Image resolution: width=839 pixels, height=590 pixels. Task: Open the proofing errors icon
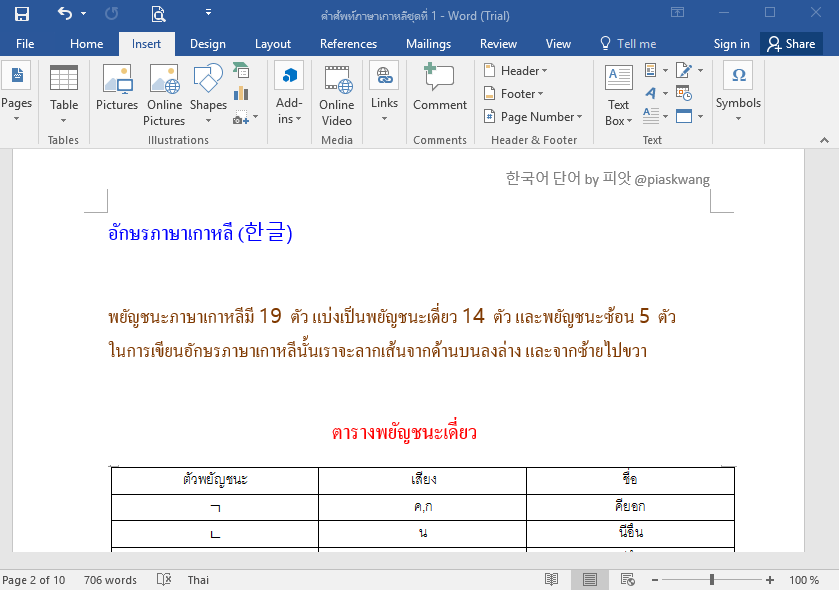(164, 579)
